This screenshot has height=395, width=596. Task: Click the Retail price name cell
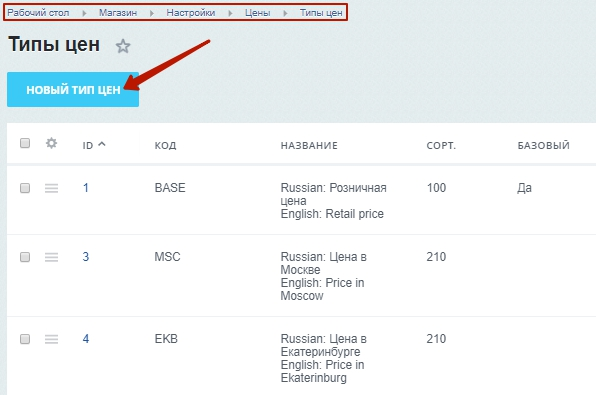pos(333,201)
